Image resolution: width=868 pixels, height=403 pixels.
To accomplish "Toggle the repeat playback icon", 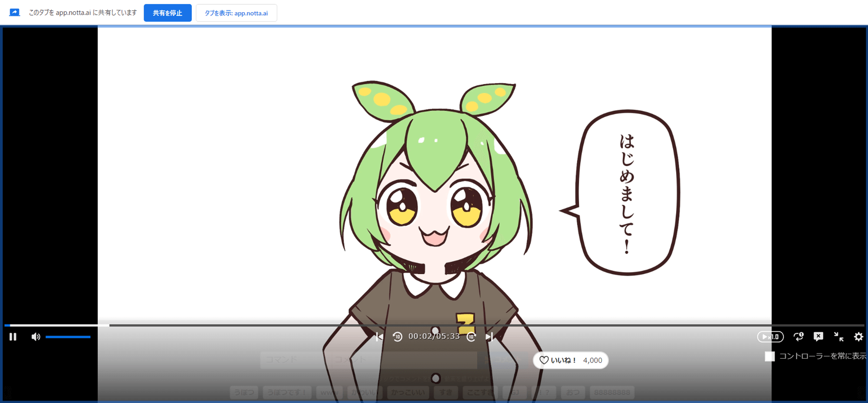I will (799, 337).
